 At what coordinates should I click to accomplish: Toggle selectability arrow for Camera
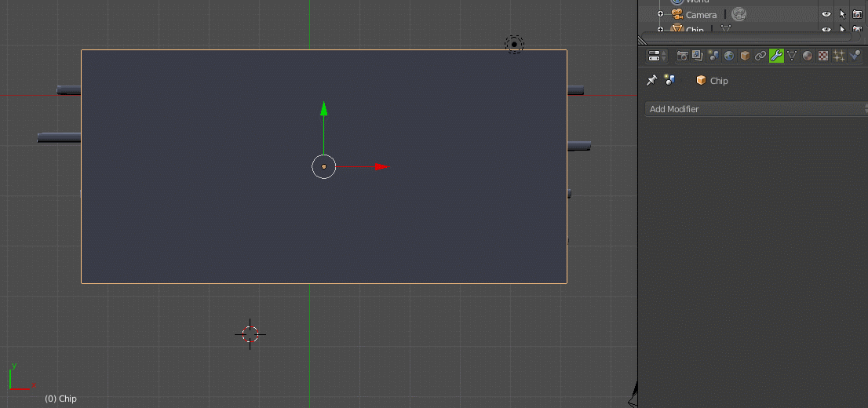click(843, 14)
